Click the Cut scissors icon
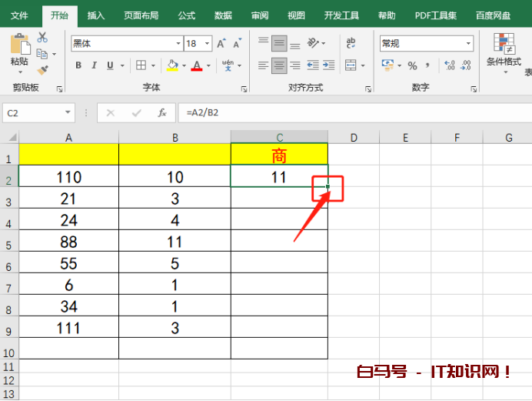The image size is (532, 401). (42, 38)
